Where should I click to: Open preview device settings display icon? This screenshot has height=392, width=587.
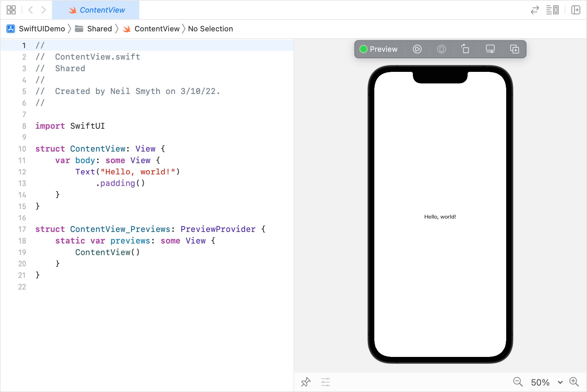click(x=490, y=49)
